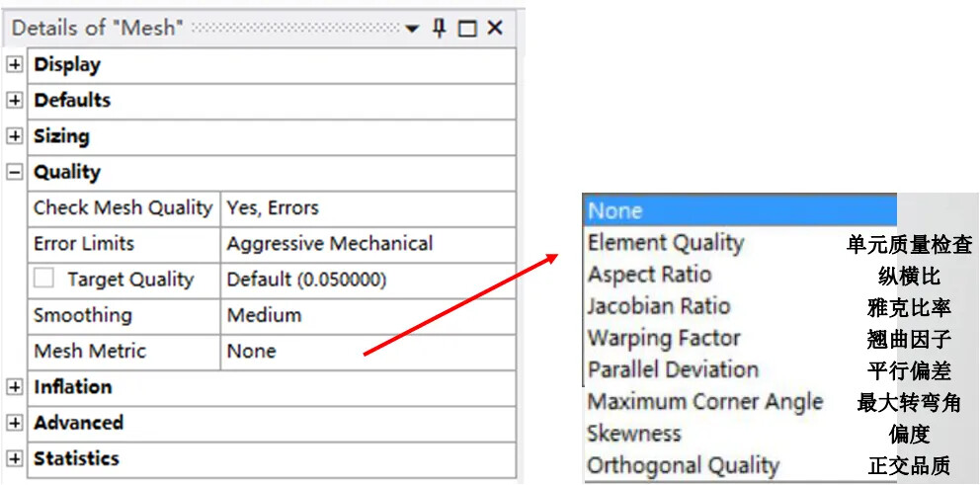Screen dimensions: 980x485
Task: Expand the Sizing section
Action: [x=15, y=136]
